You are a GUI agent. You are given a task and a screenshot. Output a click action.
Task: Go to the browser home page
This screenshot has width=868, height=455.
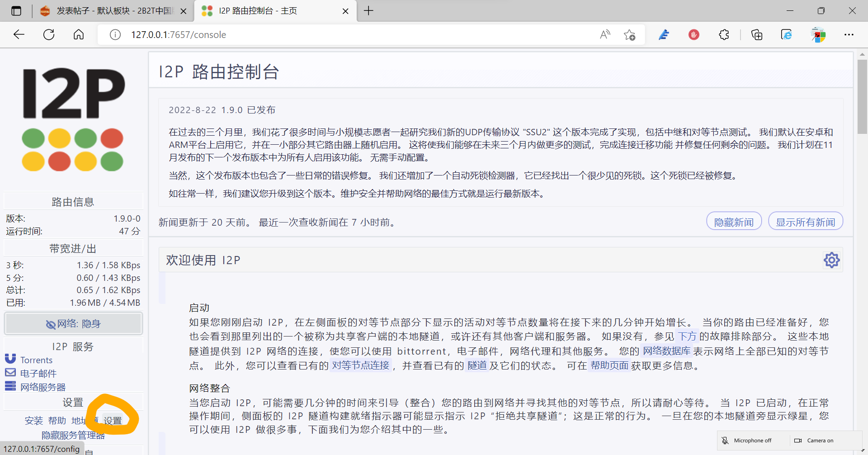[79, 34]
